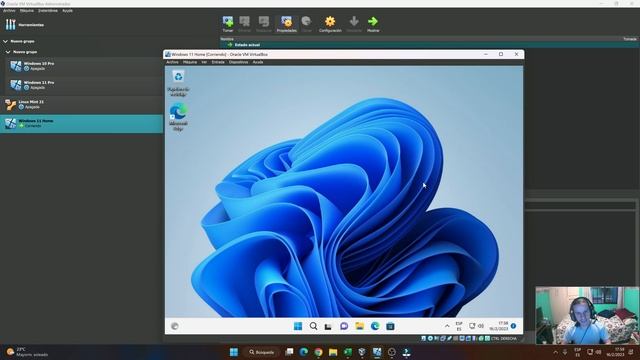Open Task View in the guest taskbar

[328, 326]
